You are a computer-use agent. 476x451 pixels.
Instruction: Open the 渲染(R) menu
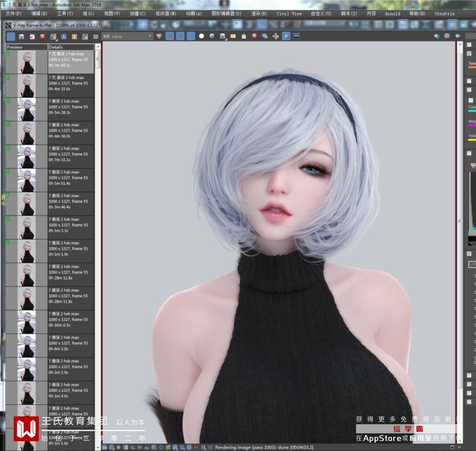click(x=259, y=14)
